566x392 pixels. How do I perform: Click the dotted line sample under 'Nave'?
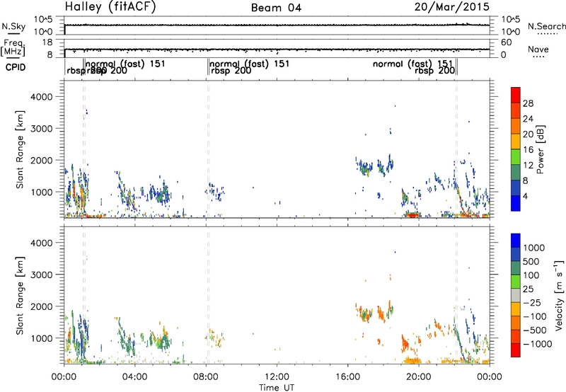pos(538,57)
